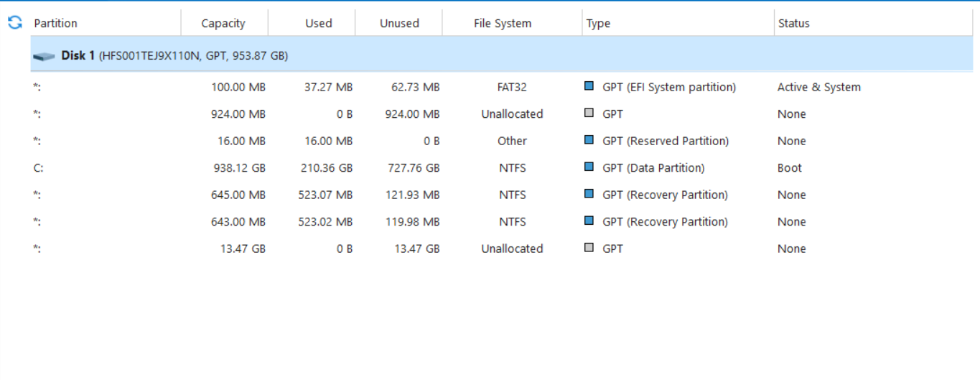The height and width of the screenshot is (380, 980).
Task: Click the Status column header
Action: tap(793, 23)
